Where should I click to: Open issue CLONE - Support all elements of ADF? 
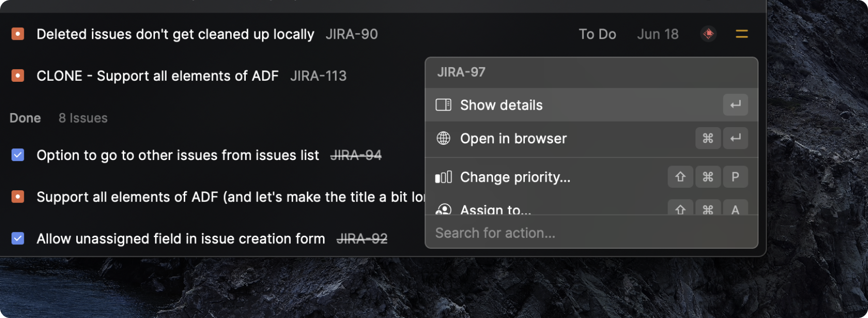pyautogui.click(x=157, y=76)
